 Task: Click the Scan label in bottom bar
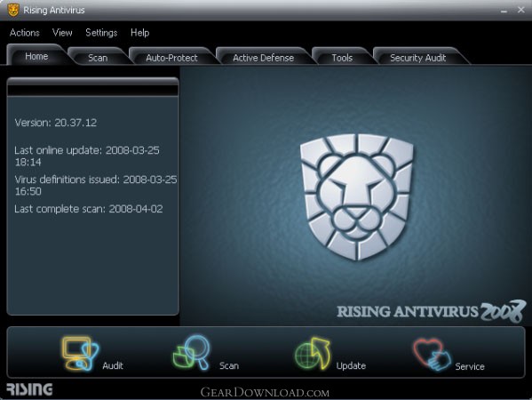pos(229,365)
